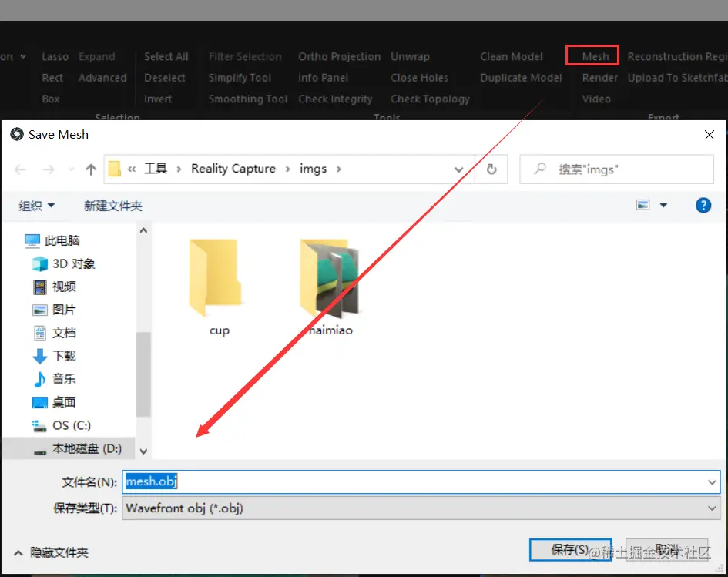Refresh the imgs folder listing

(x=491, y=169)
